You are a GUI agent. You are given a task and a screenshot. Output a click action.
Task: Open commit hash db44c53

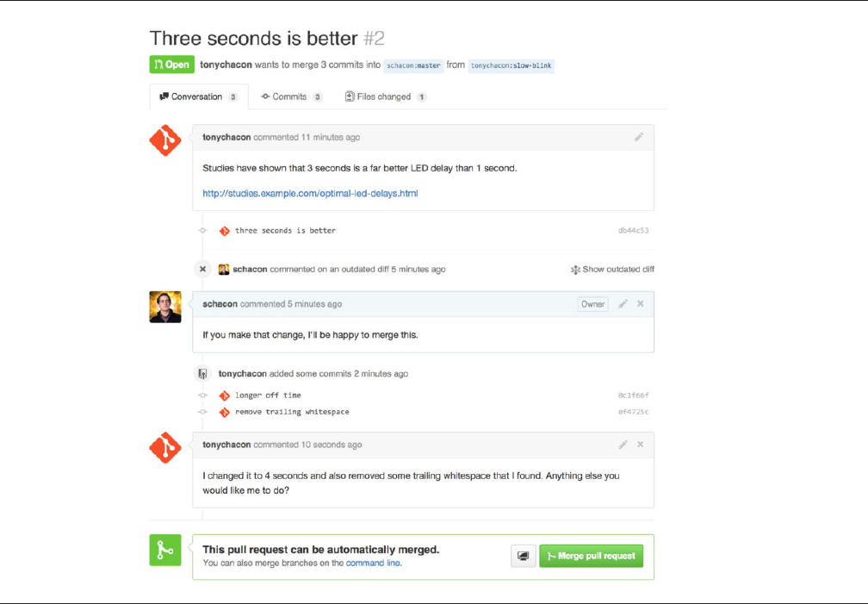pos(633,231)
